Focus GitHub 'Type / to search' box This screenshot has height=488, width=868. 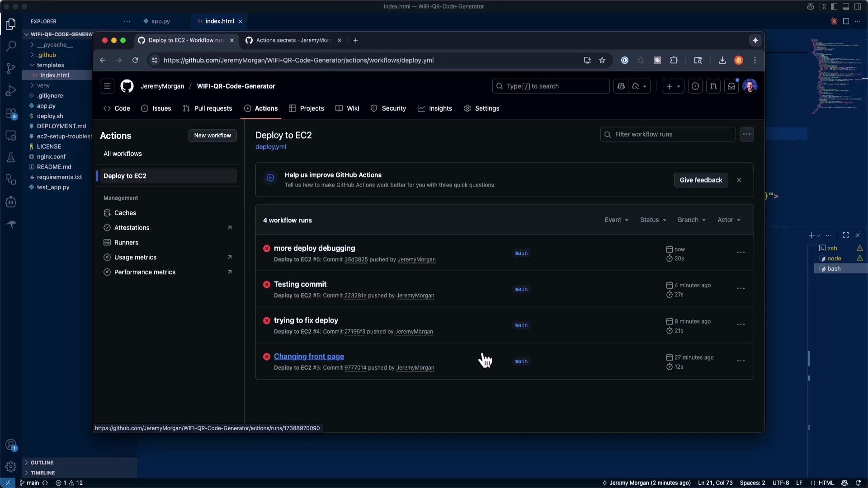551,86
